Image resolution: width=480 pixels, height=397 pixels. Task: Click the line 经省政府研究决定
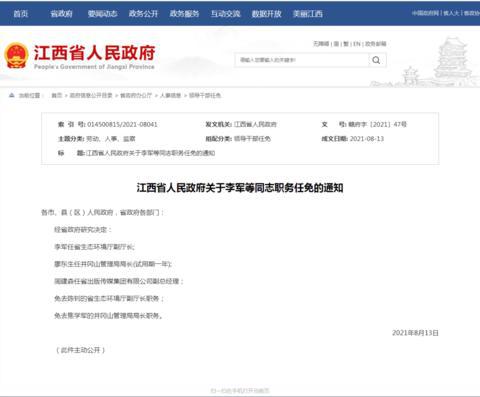pos(83,229)
